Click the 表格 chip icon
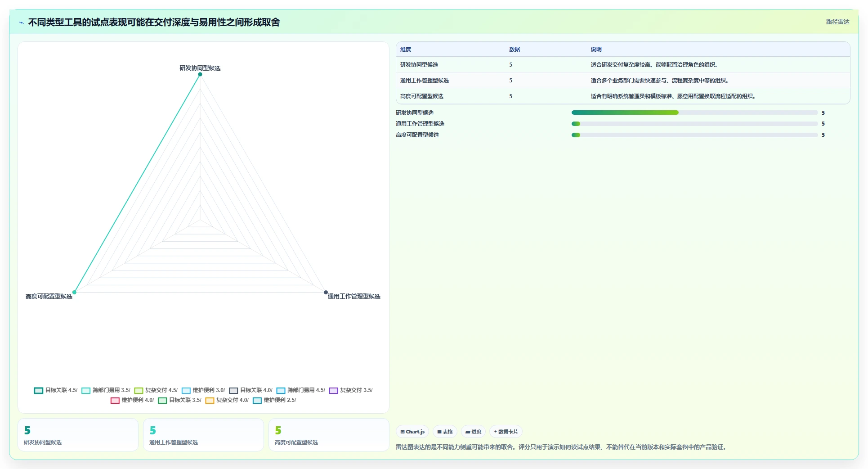This screenshot has width=868, height=469. tap(439, 432)
